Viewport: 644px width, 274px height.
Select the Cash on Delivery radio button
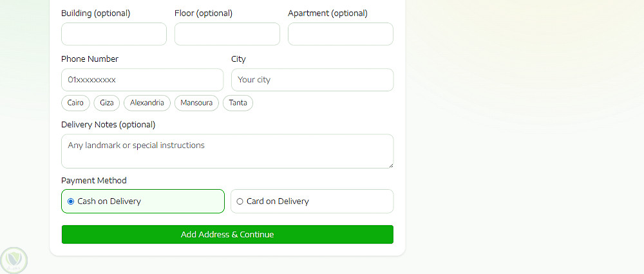71,201
